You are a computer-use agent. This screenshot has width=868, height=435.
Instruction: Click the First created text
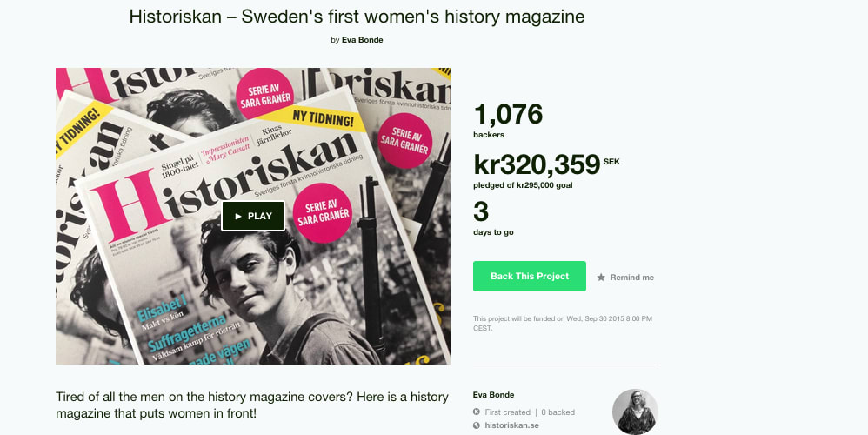tap(507, 412)
